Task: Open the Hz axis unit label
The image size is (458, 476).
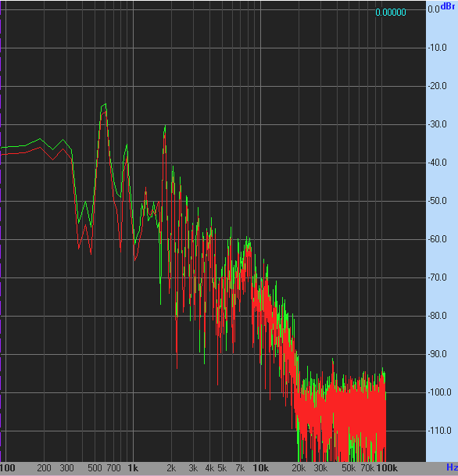Action: pos(452,467)
